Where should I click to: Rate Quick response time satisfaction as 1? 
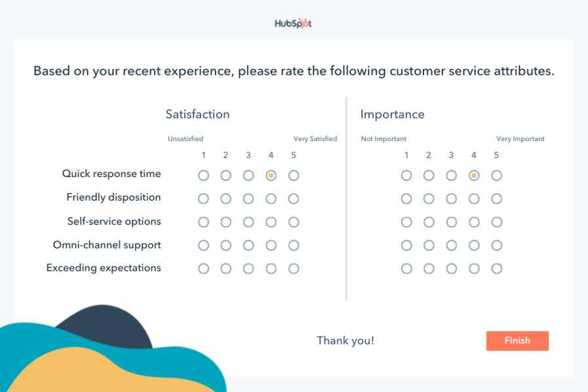203,176
